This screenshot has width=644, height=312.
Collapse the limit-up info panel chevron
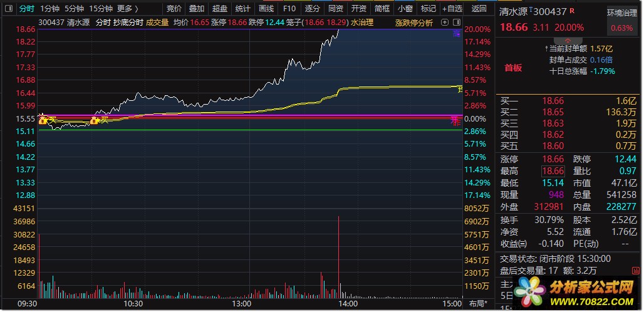tap(568, 40)
